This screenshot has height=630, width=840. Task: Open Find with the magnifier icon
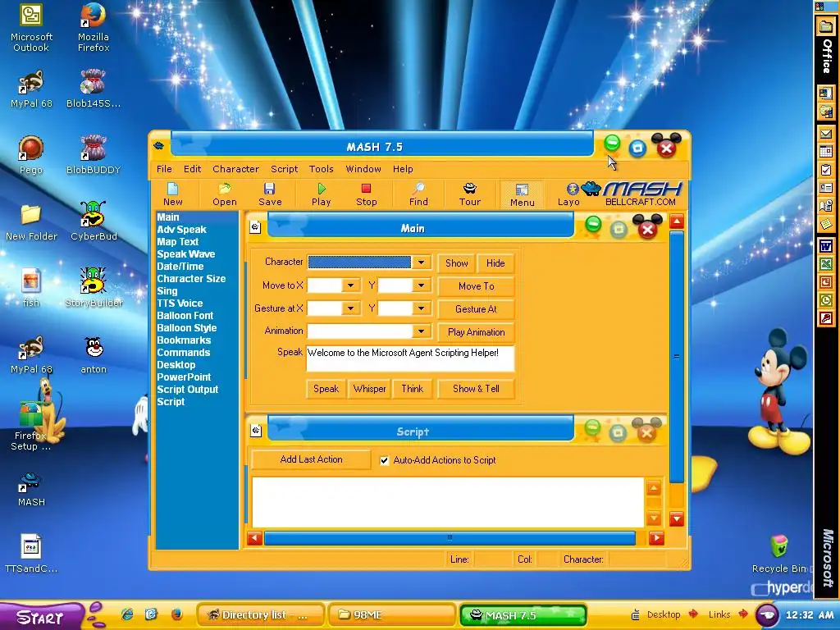pos(418,194)
